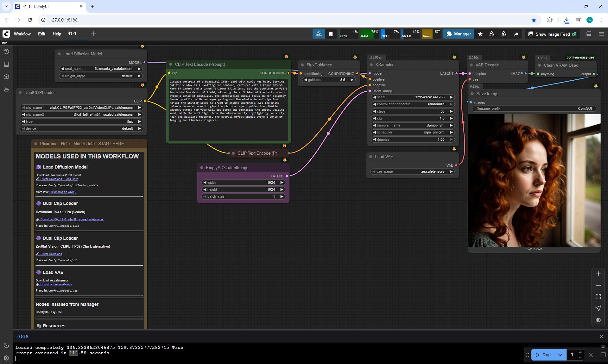Viewport: 608px width, 364px height.
Task: Open the Workflow menu
Action: coord(22,34)
